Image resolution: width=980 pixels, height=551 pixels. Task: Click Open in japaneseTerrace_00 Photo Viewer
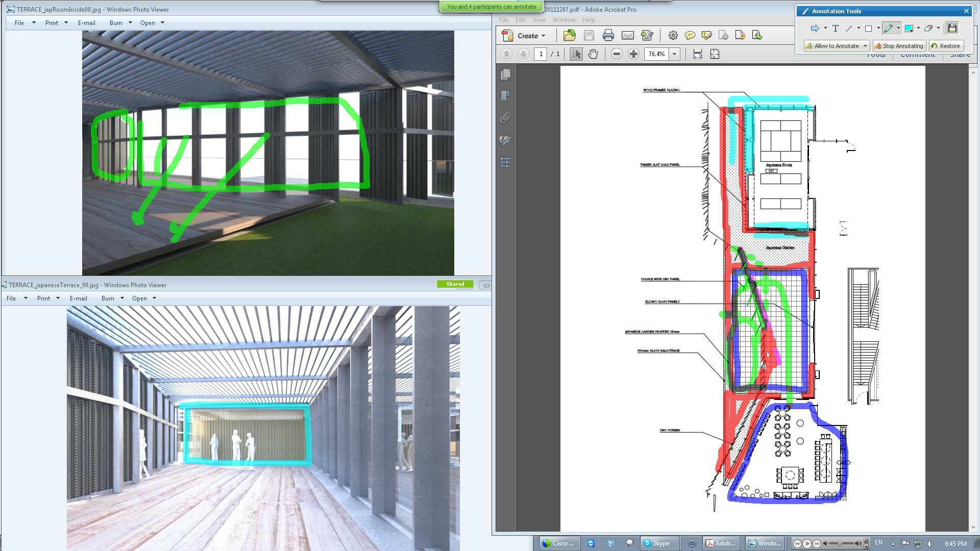pyautogui.click(x=144, y=298)
